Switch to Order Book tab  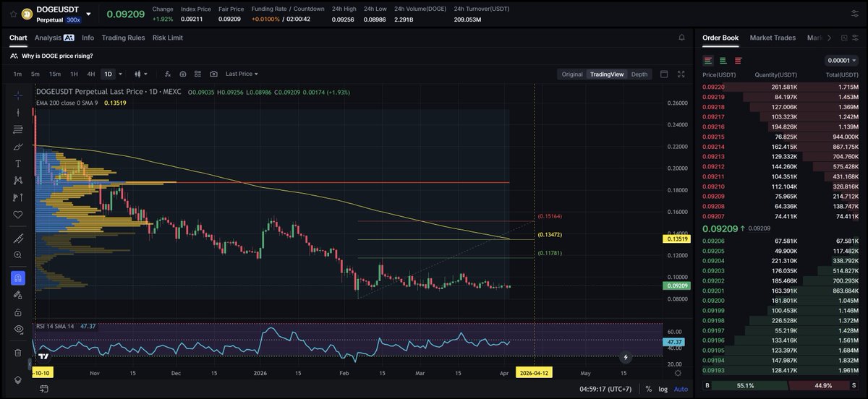tap(720, 38)
